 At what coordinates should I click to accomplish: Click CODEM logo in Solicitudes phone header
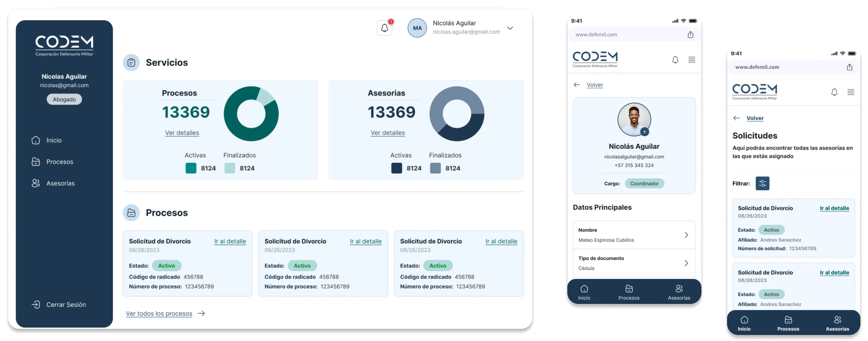[755, 91]
